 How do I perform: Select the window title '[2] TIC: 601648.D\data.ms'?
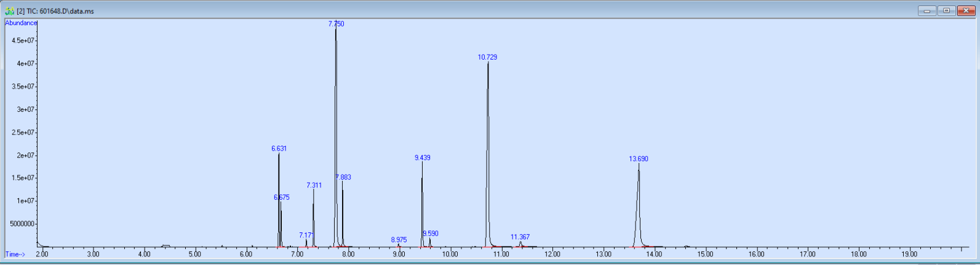tap(55, 11)
